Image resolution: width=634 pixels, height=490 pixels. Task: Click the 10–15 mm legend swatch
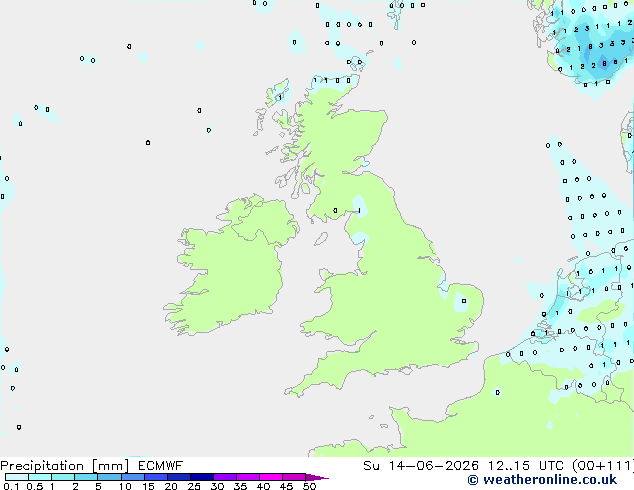132,477
